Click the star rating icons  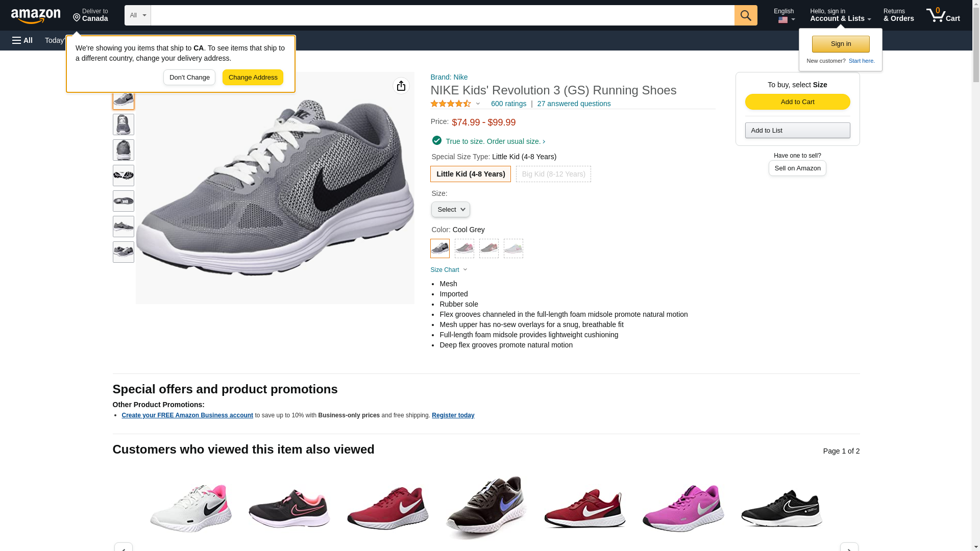[x=451, y=104]
